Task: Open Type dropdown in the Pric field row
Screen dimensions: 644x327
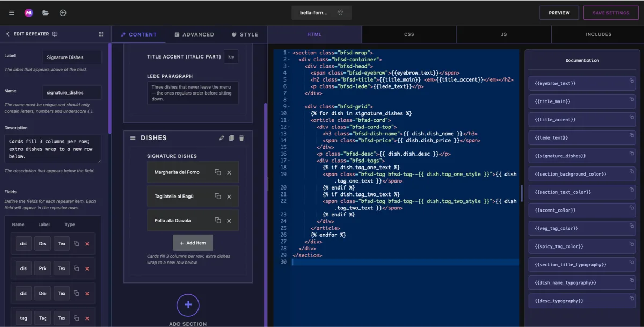Action: 62,268
